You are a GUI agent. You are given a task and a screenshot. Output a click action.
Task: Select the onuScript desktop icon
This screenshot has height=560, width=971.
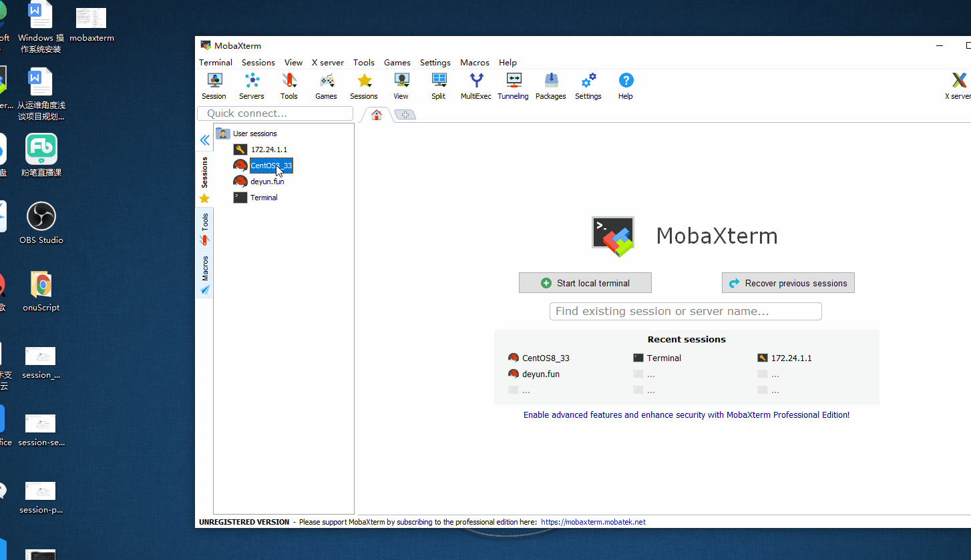(x=41, y=292)
